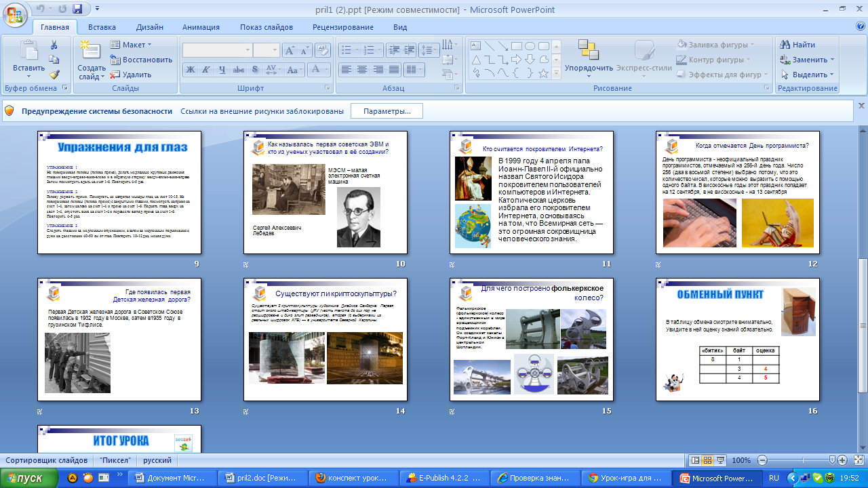The image size is (868, 488).
Task: Increase font size with large A
Action: pyautogui.click(x=289, y=50)
